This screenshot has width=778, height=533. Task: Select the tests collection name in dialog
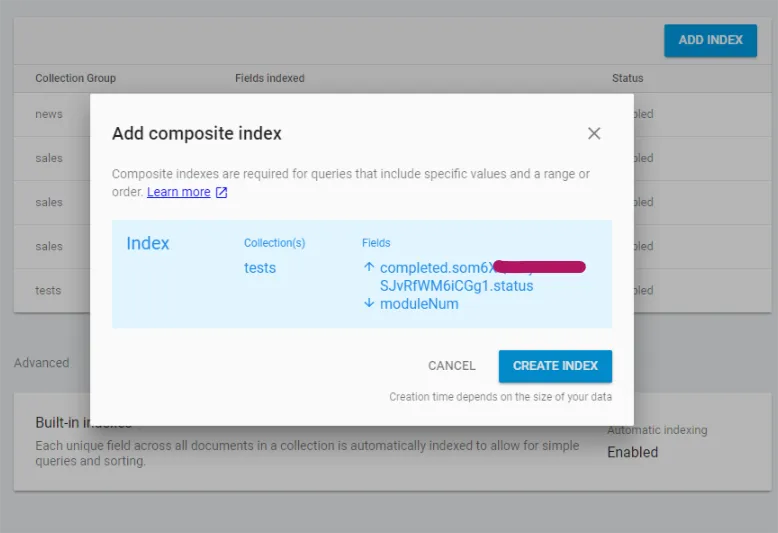259,268
